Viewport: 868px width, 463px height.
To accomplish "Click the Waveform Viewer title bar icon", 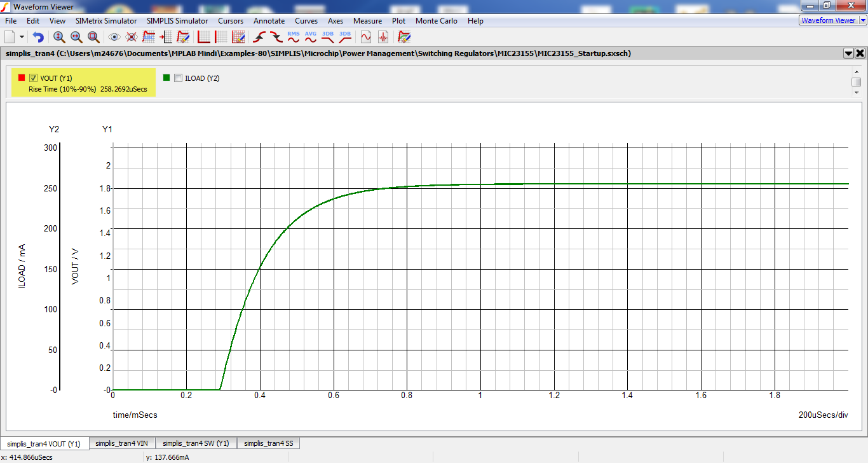I will tap(6, 7).
